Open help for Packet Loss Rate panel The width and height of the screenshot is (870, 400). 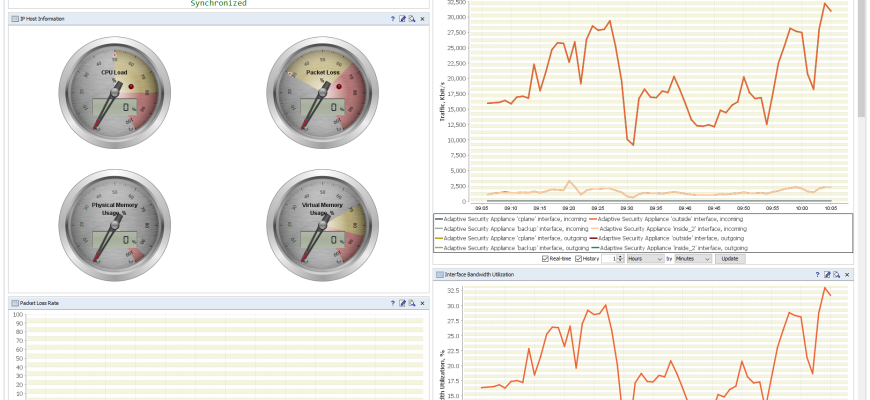tap(392, 303)
